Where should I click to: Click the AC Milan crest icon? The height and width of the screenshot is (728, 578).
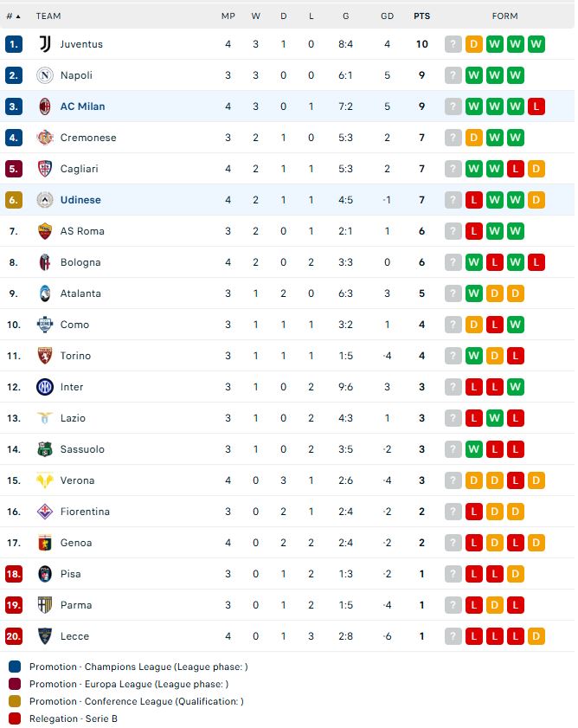[45, 106]
